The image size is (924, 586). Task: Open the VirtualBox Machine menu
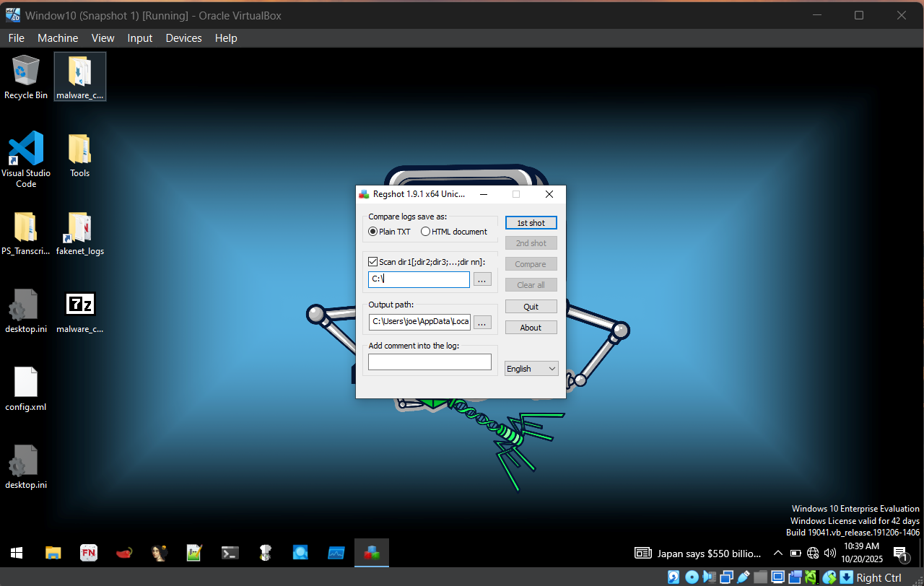58,38
